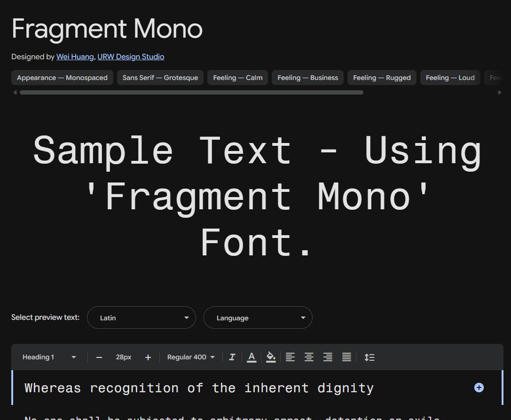Image resolution: width=511 pixels, height=420 pixels.
Task: Open the URW Design Studio link
Action: tap(131, 57)
